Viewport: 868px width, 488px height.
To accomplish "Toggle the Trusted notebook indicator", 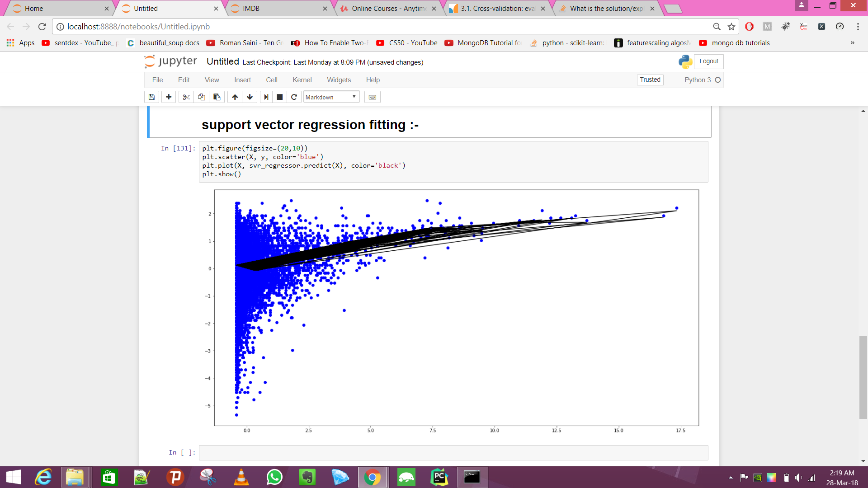I will click(x=650, y=80).
